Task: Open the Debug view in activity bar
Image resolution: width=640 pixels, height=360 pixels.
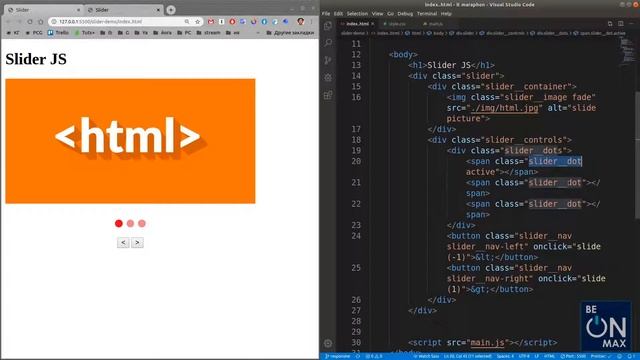Action: click(x=328, y=78)
